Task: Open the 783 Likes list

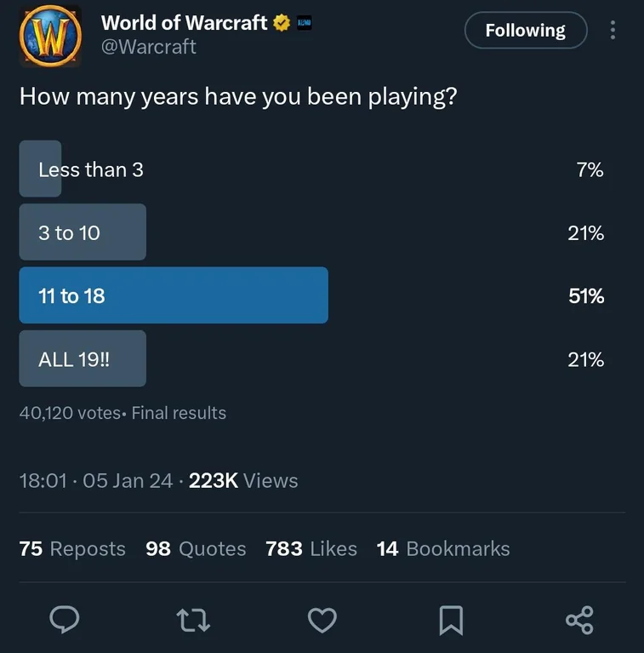Action: coord(311,548)
